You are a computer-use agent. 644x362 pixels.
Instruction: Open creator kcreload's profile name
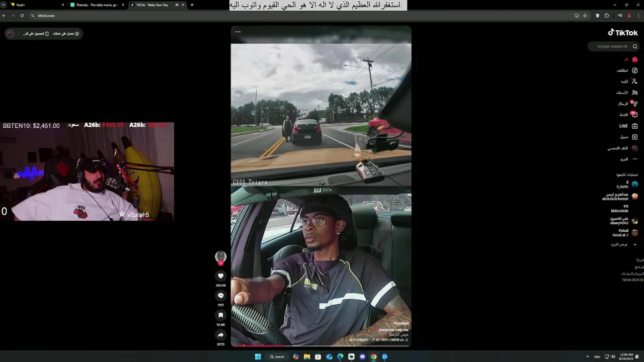coord(401,323)
